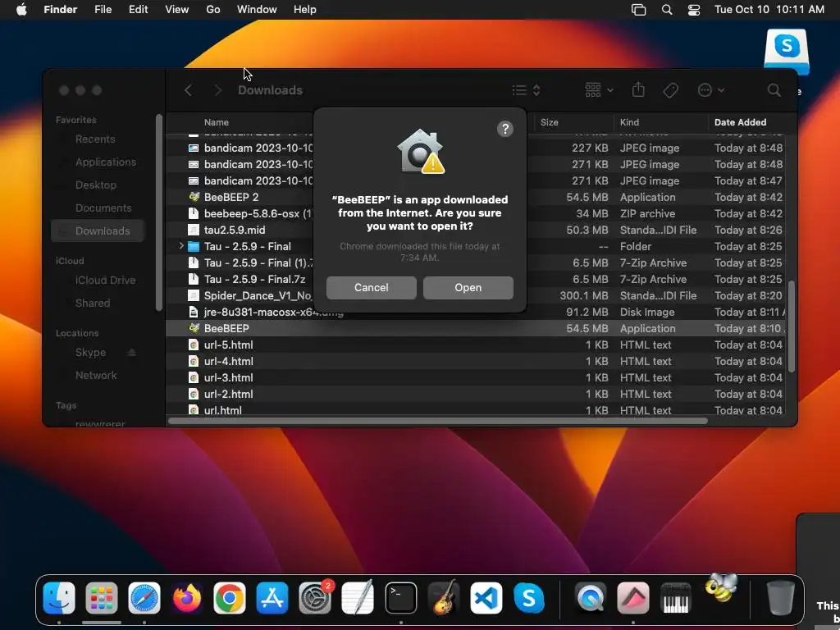The width and height of the screenshot is (840, 630).
Task: Open Finder from the Dock
Action: 59,598
